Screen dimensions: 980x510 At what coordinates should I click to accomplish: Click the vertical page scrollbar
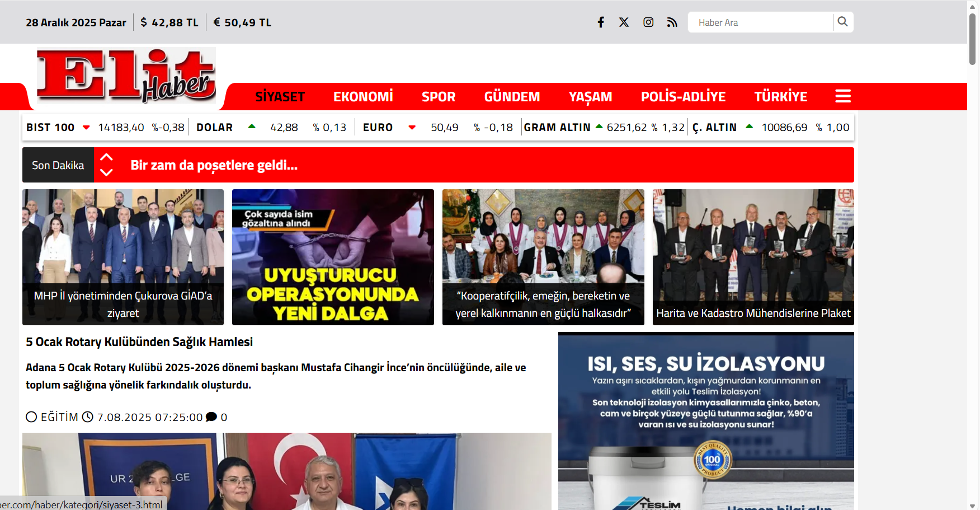point(972,39)
